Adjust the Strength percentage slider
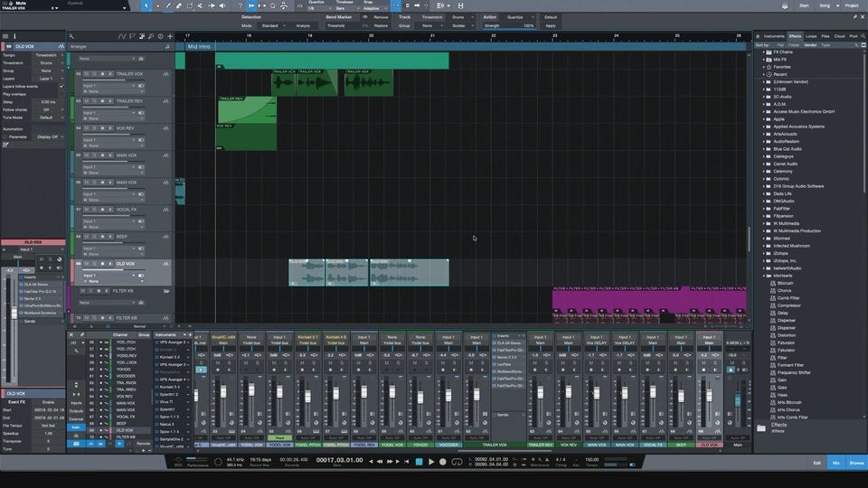 tap(509, 26)
